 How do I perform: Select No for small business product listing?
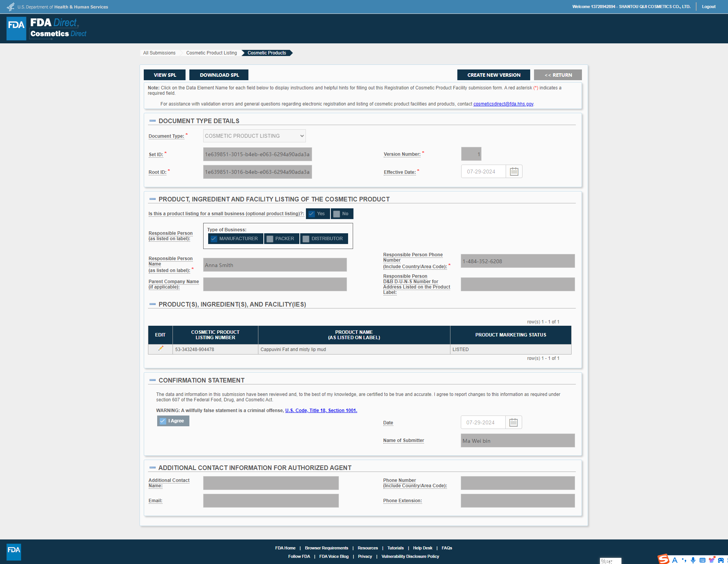tap(337, 214)
